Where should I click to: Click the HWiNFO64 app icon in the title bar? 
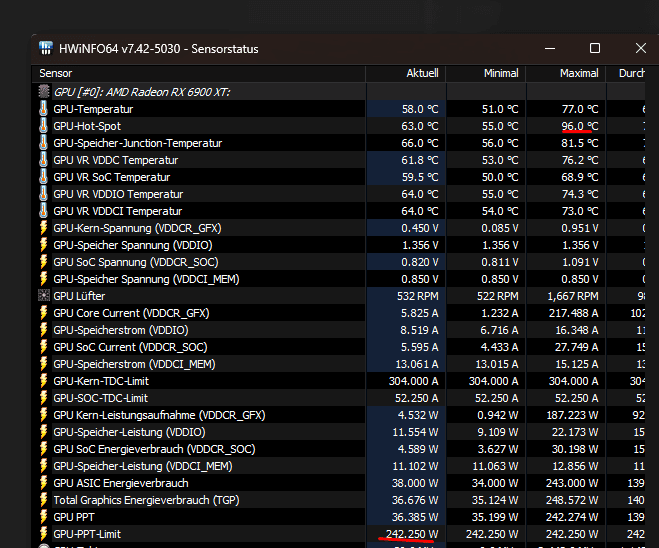click(x=46, y=48)
